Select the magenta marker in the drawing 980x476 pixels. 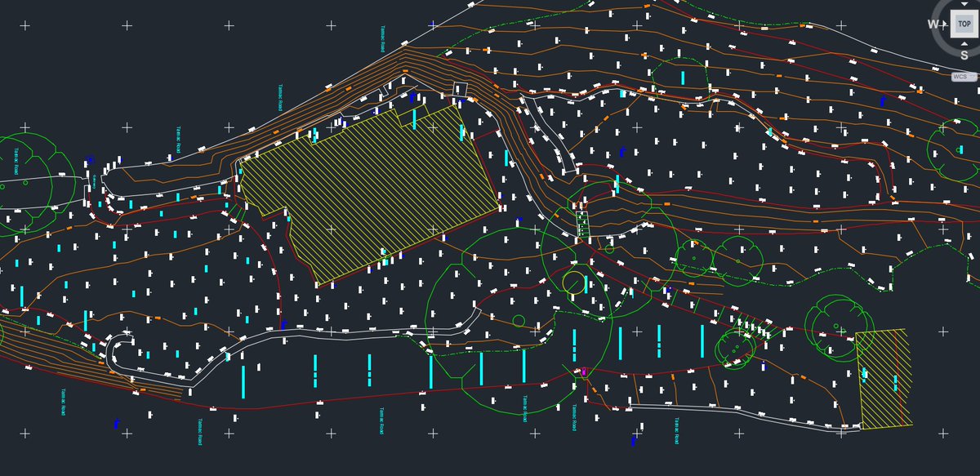(x=585, y=371)
